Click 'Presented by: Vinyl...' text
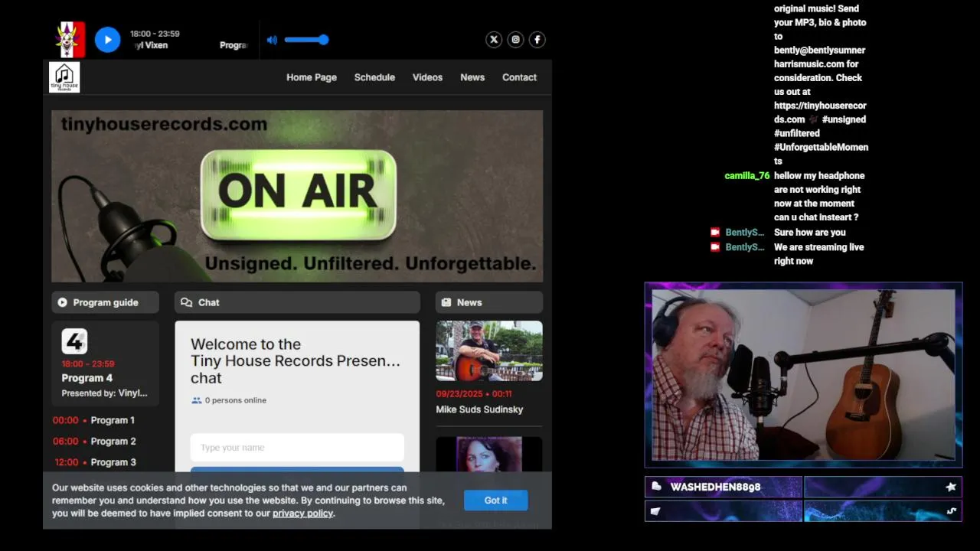980x551 pixels. pos(104,393)
